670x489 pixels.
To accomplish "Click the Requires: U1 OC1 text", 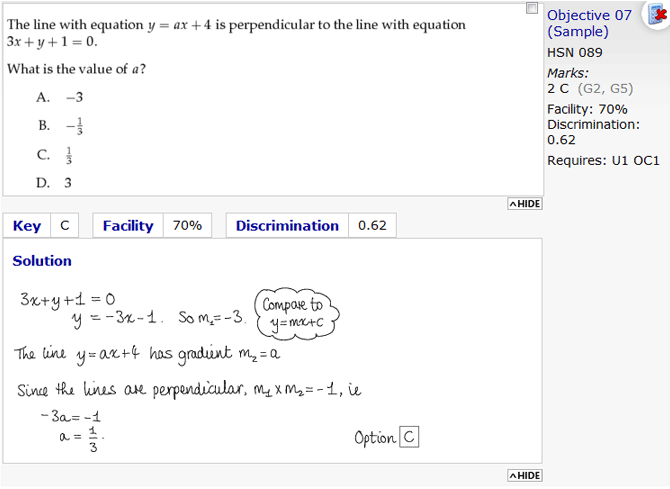I will click(x=603, y=160).
